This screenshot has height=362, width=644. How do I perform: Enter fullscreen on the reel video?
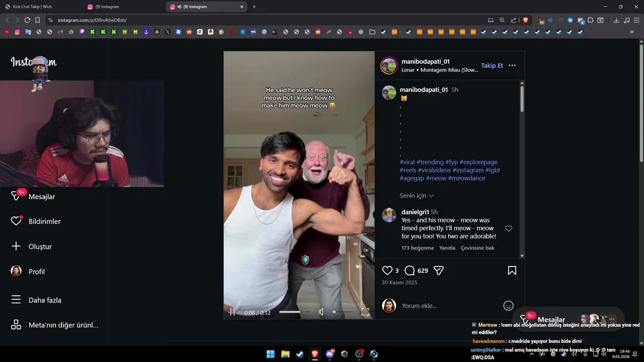[365, 312]
